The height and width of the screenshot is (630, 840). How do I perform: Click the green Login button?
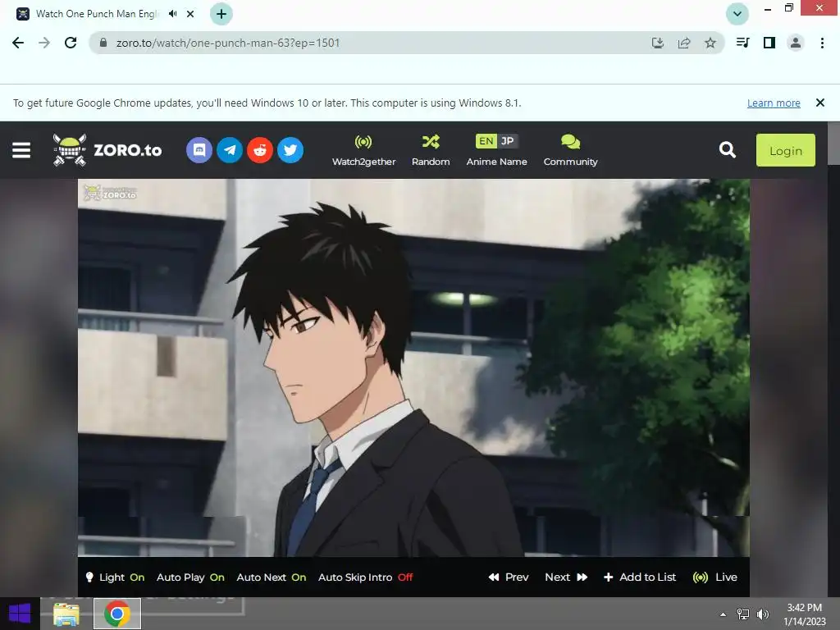click(785, 150)
